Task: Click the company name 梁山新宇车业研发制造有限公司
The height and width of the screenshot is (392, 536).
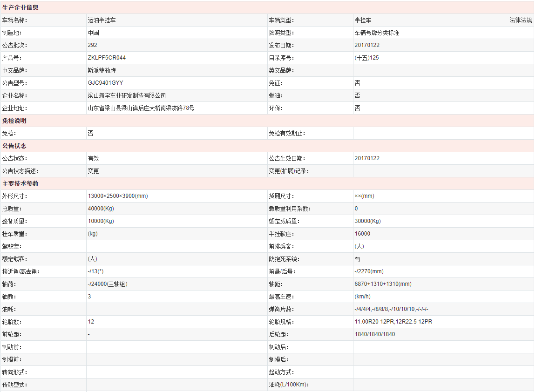Action: pos(127,96)
